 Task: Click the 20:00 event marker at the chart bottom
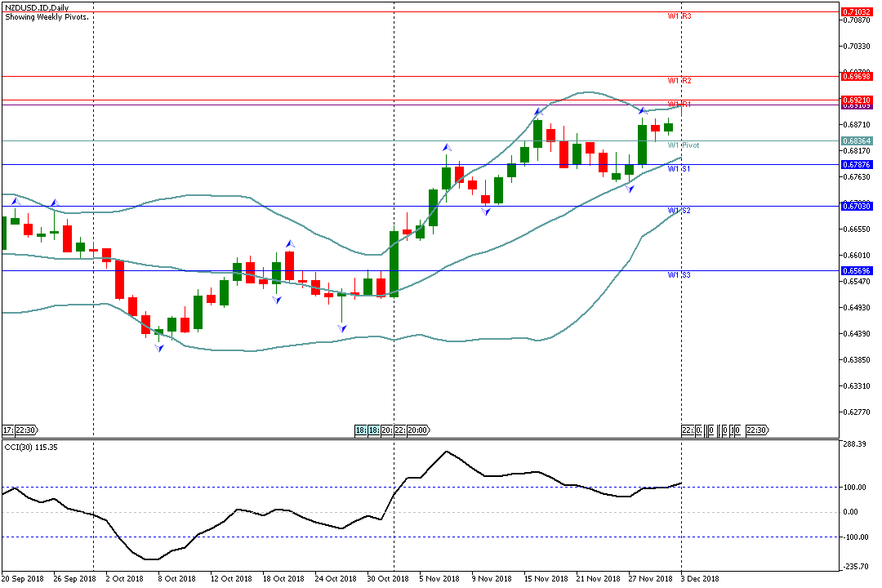[417, 430]
